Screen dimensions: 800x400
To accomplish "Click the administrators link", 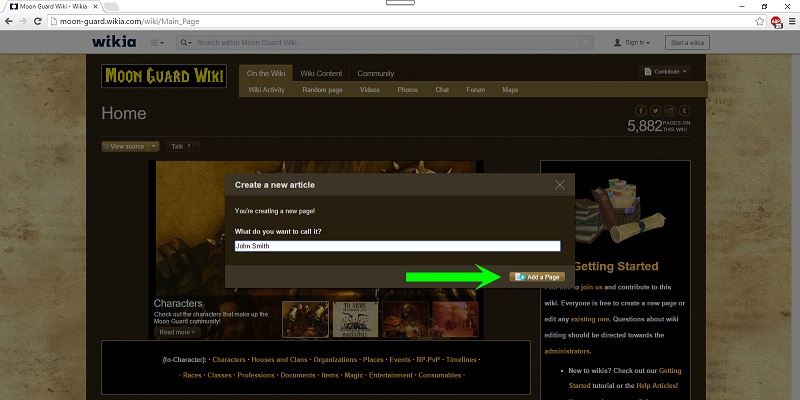I will [x=567, y=352].
